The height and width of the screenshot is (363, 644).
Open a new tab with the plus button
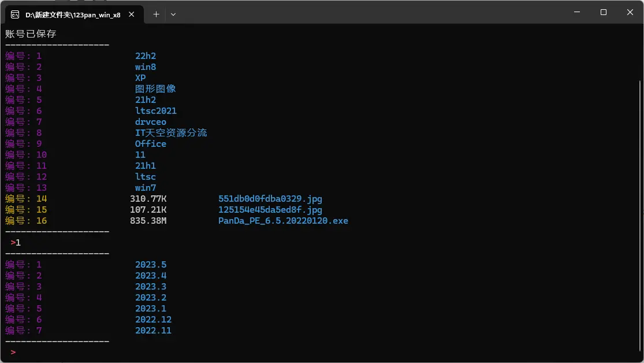click(156, 14)
